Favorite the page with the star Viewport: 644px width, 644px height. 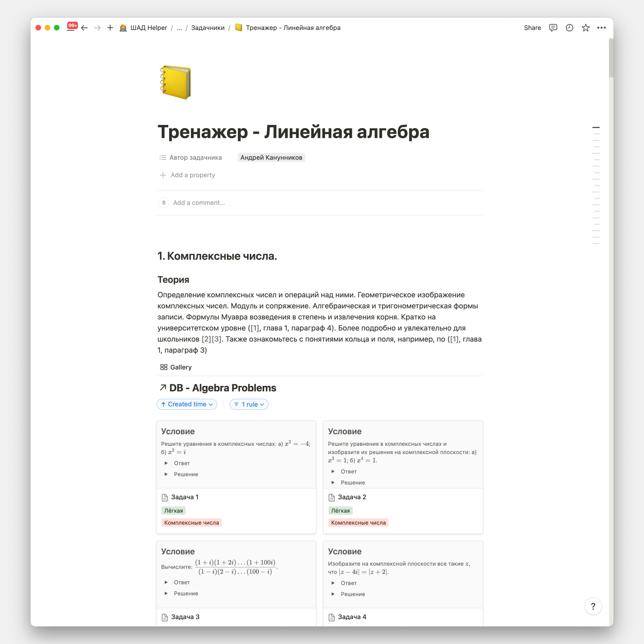[585, 28]
